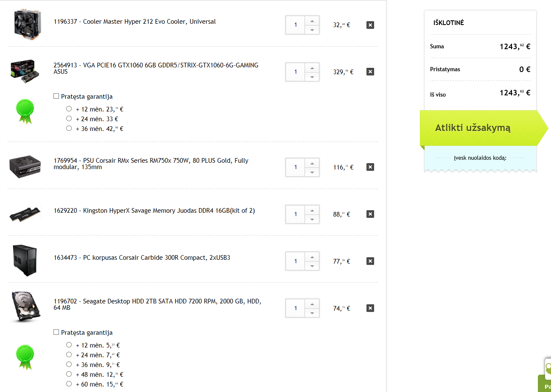Open Seagate Desktop HDD 2TB product link

click(x=157, y=304)
